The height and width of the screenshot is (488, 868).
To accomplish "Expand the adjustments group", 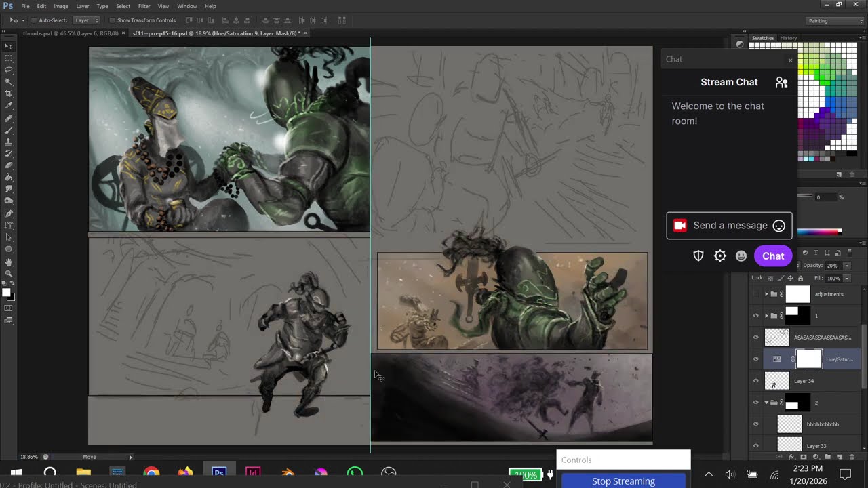I will tap(766, 294).
